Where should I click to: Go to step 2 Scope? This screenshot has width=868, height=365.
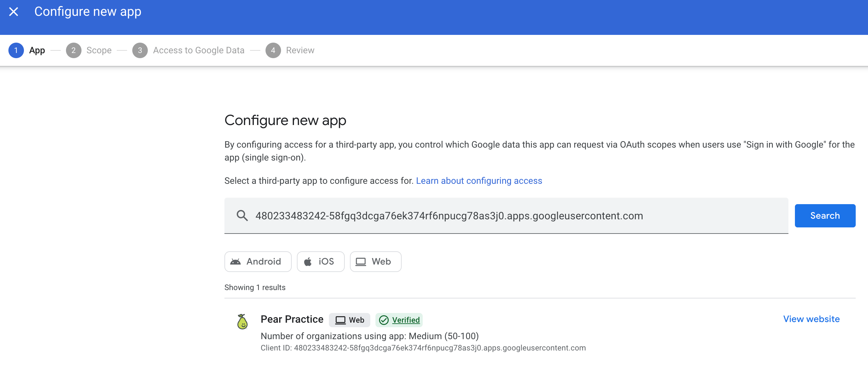pyautogui.click(x=89, y=50)
